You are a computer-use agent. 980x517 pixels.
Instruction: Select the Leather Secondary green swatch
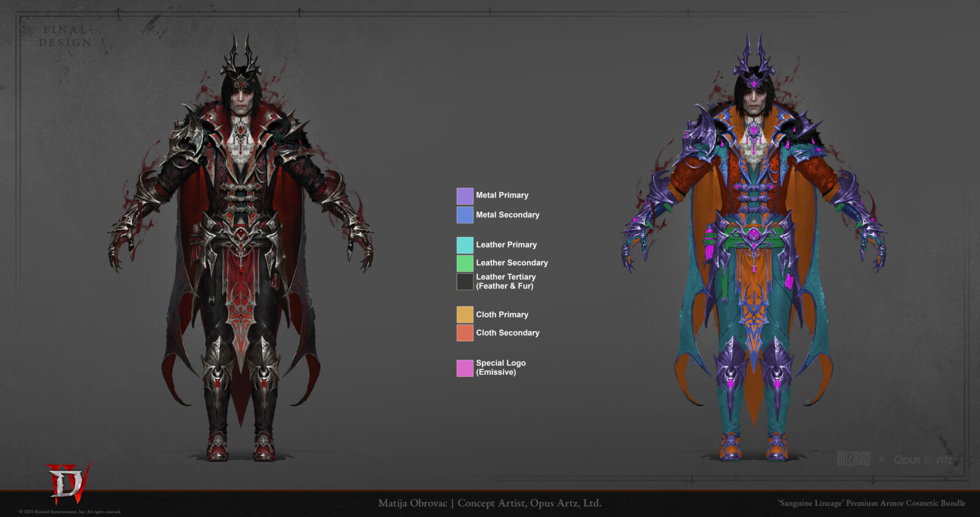(x=465, y=263)
